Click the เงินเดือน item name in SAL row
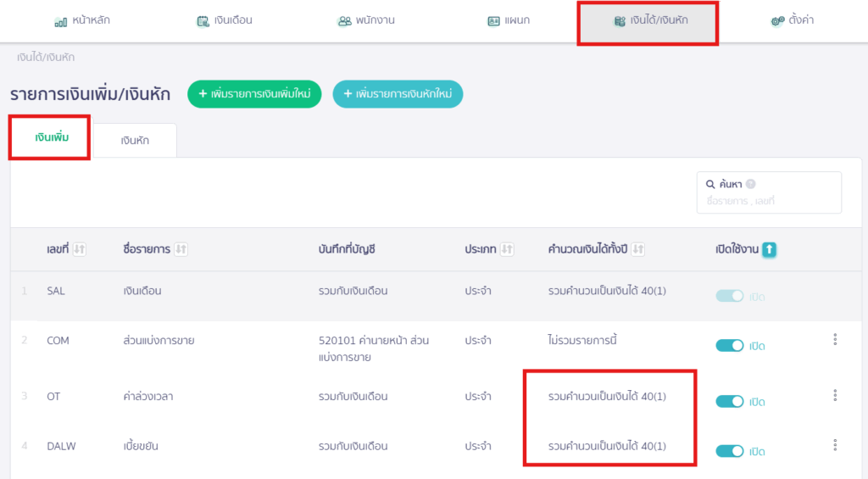 click(x=142, y=291)
